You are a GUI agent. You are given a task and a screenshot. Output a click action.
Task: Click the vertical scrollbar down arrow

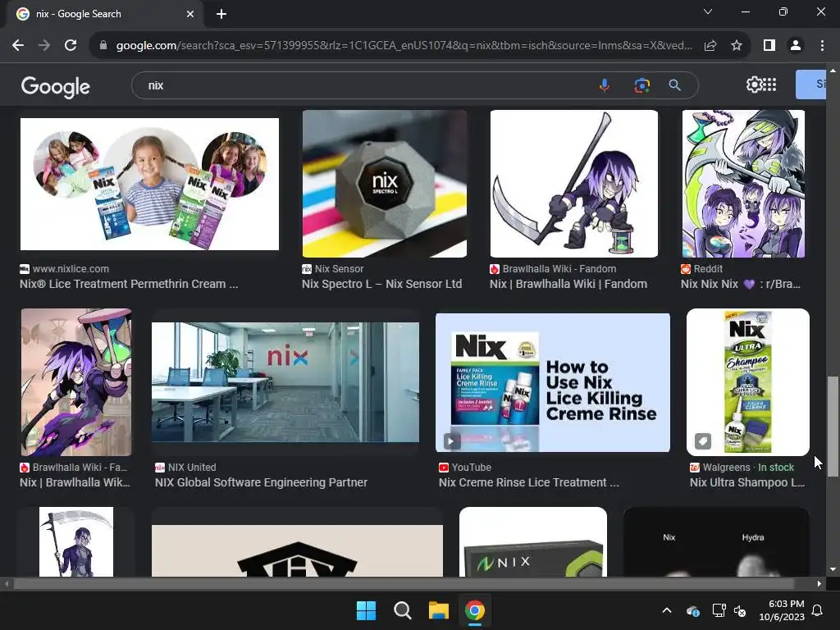tap(833, 569)
